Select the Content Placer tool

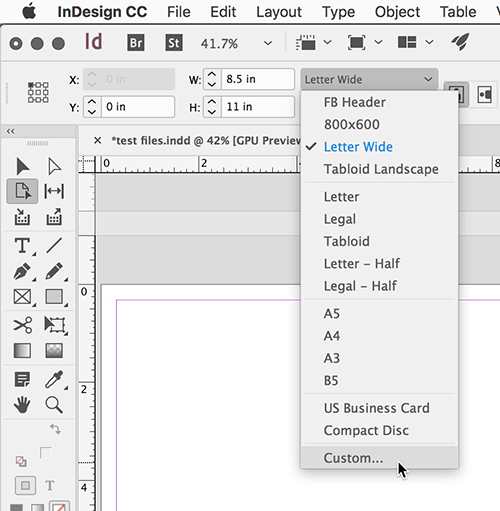54,217
